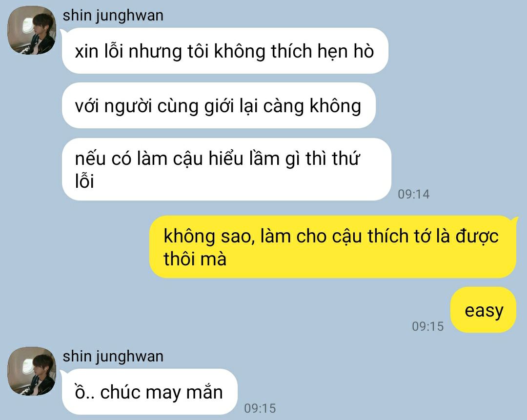527x420 pixels.
Task: Select message 'với người cùng giới lại càng không'
Action: click(219, 105)
